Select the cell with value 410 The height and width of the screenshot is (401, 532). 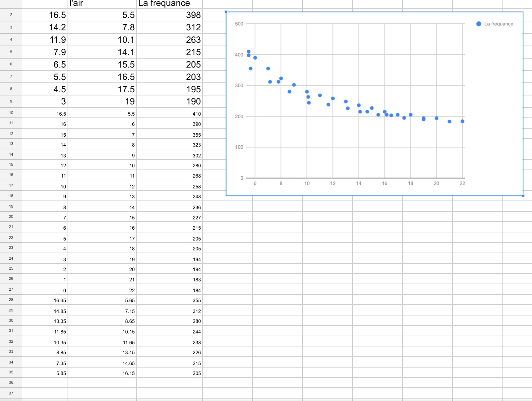click(169, 114)
